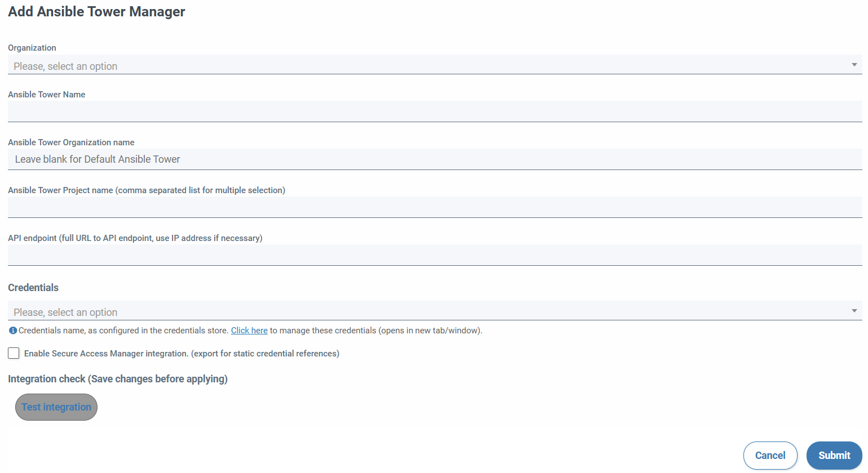Image resolution: width=868 pixels, height=473 pixels.
Task: Cancel adding the Ansible Tower Manager
Action: pyautogui.click(x=770, y=456)
